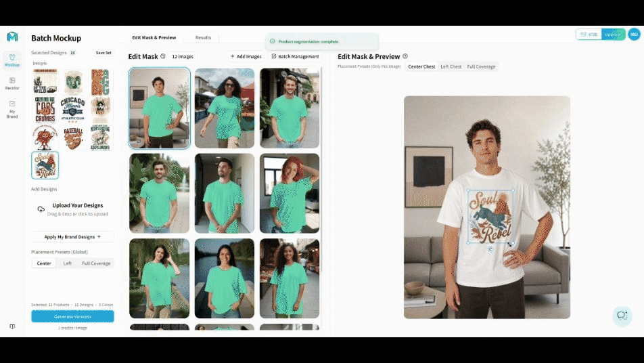Viewport: 644px width, 363px height.
Task: Choose the global Center placement preset
Action: coord(44,263)
